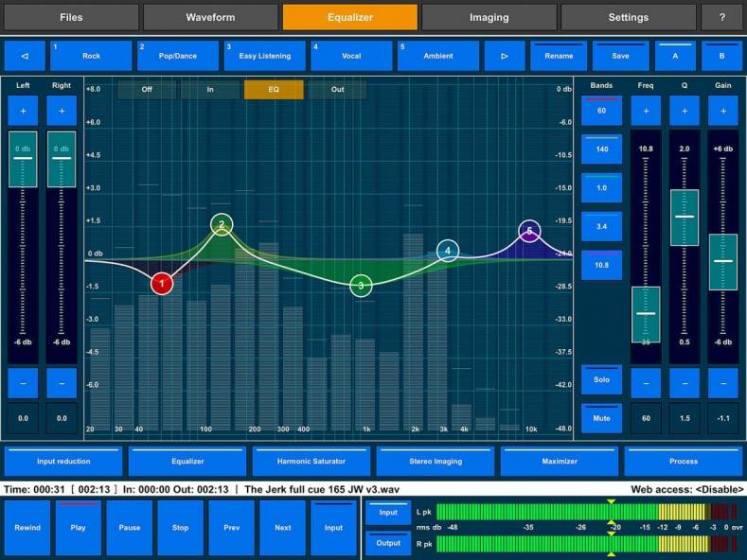Toggle the Solo band button

(601, 379)
